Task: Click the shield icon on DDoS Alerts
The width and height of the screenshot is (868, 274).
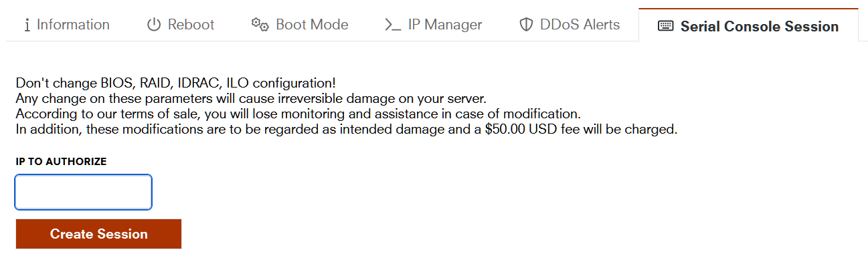Action: click(x=526, y=25)
